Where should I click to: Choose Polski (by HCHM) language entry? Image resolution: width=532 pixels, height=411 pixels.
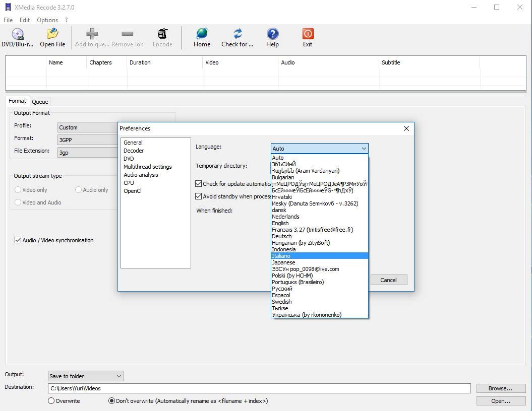coord(320,276)
